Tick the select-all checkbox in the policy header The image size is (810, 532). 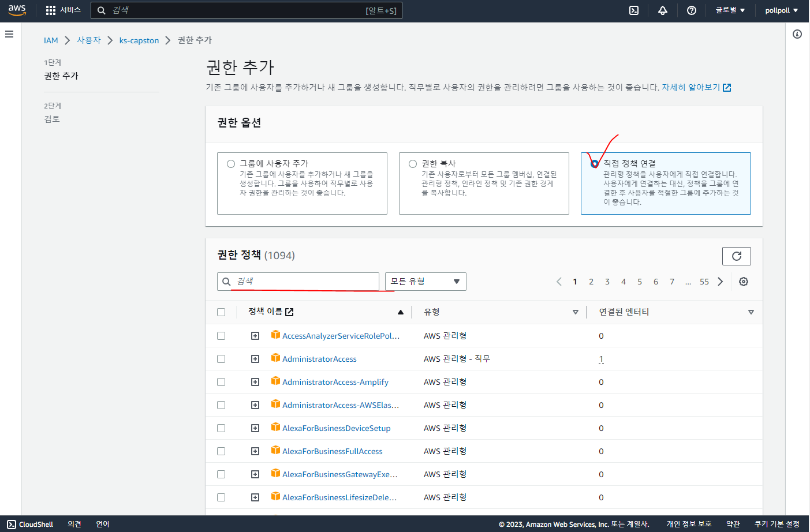[x=221, y=312]
